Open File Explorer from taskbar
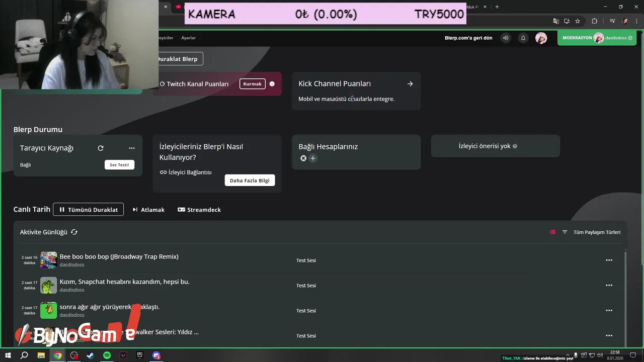The height and width of the screenshot is (362, 644). [x=41, y=355]
